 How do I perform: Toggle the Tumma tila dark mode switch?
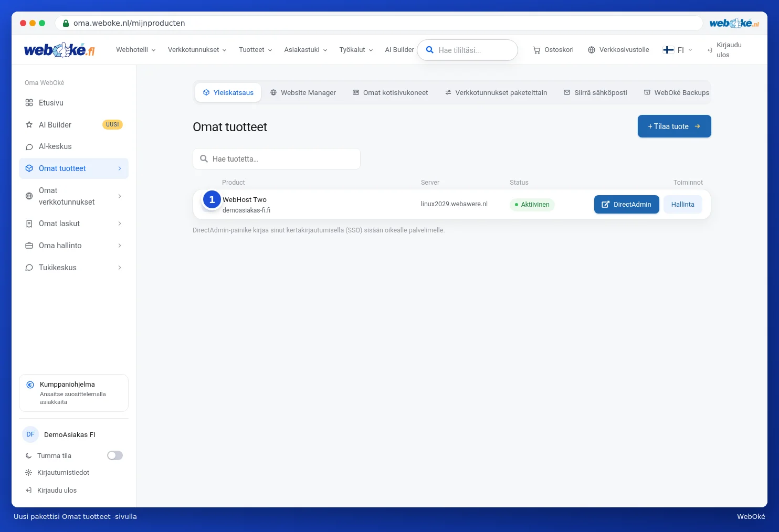pyautogui.click(x=115, y=455)
